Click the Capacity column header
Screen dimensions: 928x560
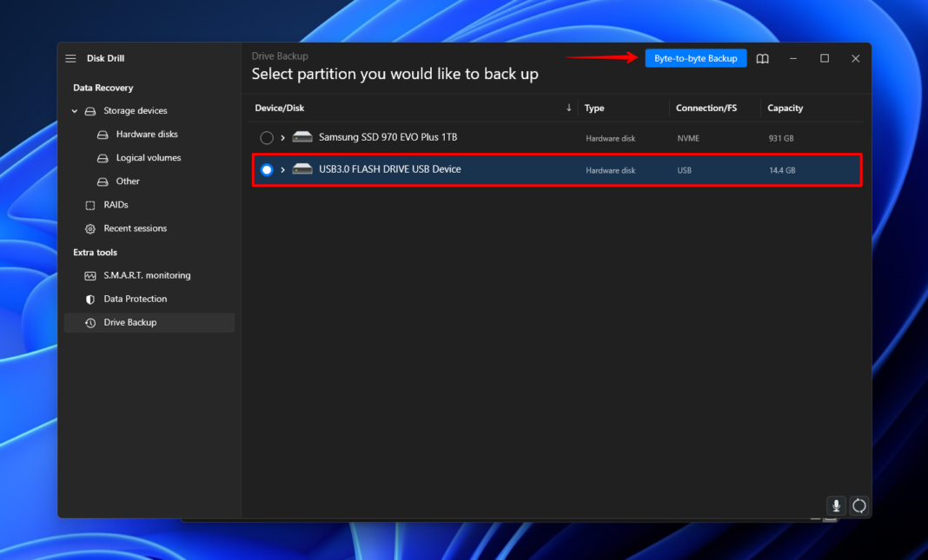[x=785, y=108]
